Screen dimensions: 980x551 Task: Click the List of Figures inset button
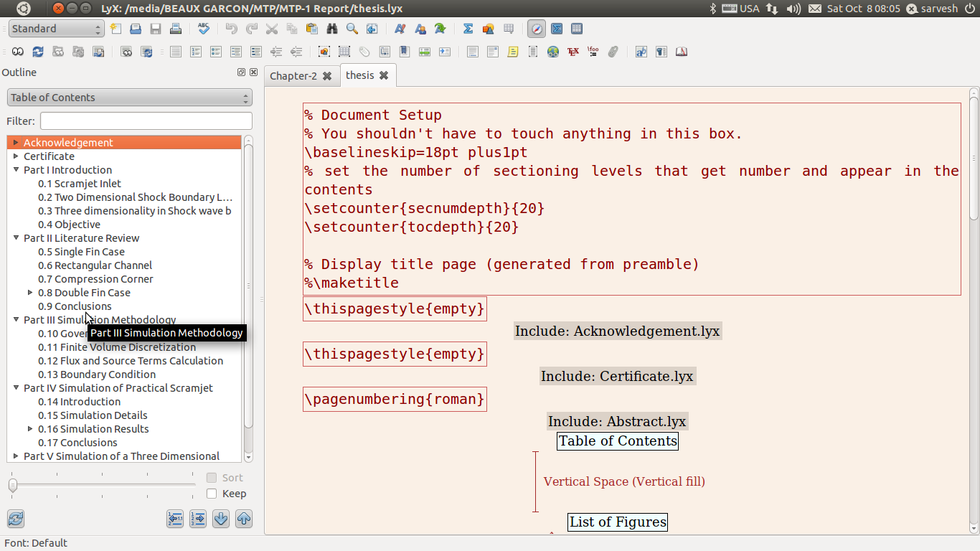click(618, 522)
